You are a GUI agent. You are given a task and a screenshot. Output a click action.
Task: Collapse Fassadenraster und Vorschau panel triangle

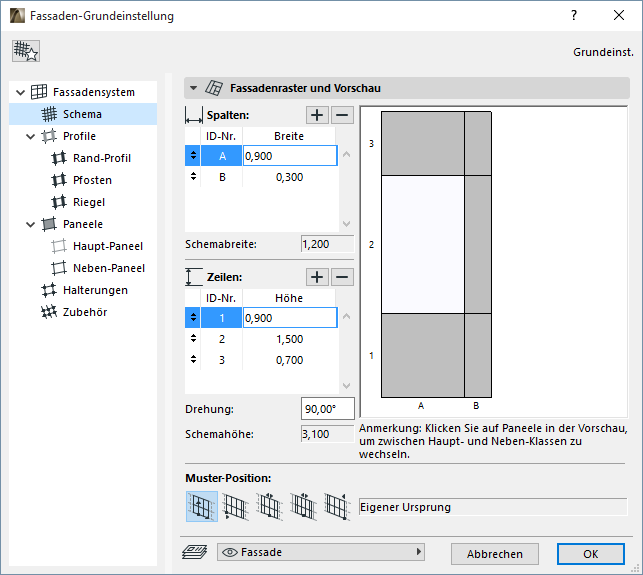(194, 88)
